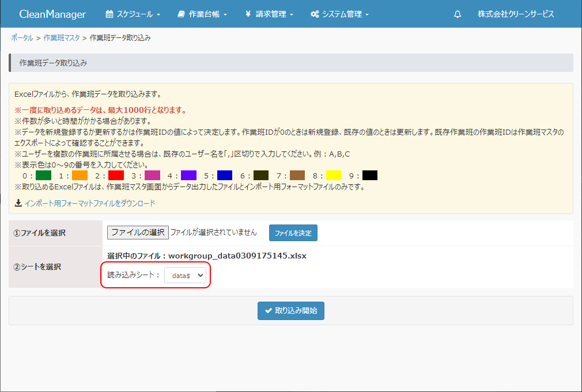Image resolution: width=582 pixels, height=392 pixels.
Task: Click the black color swatch numbered 9
Action: [370, 175]
